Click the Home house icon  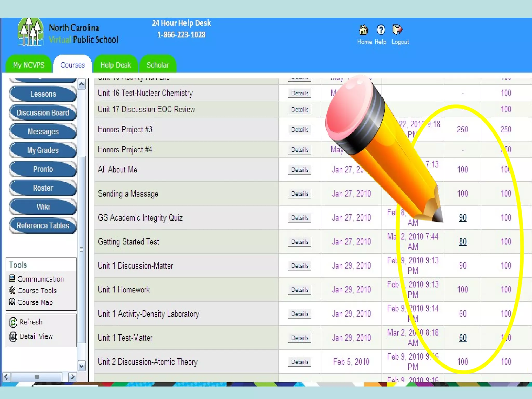click(363, 30)
